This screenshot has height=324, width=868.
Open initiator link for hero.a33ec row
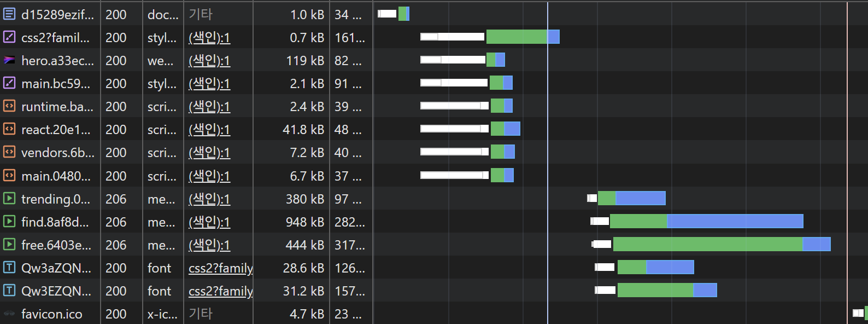pos(209,60)
